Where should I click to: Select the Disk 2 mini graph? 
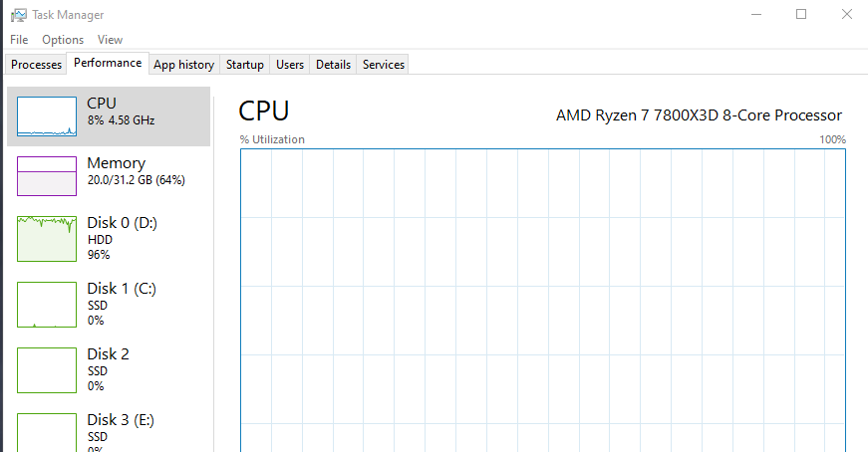click(x=47, y=370)
